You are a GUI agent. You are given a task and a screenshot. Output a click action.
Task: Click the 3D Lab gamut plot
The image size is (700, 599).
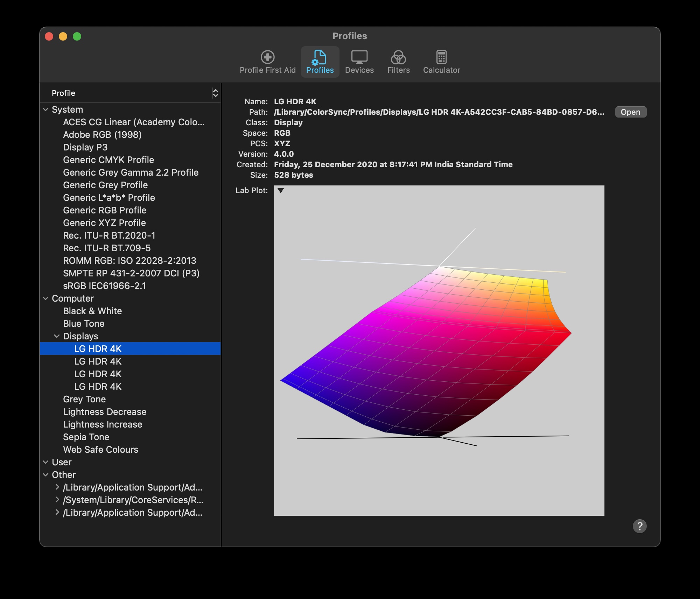pyautogui.click(x=439, y=350)
